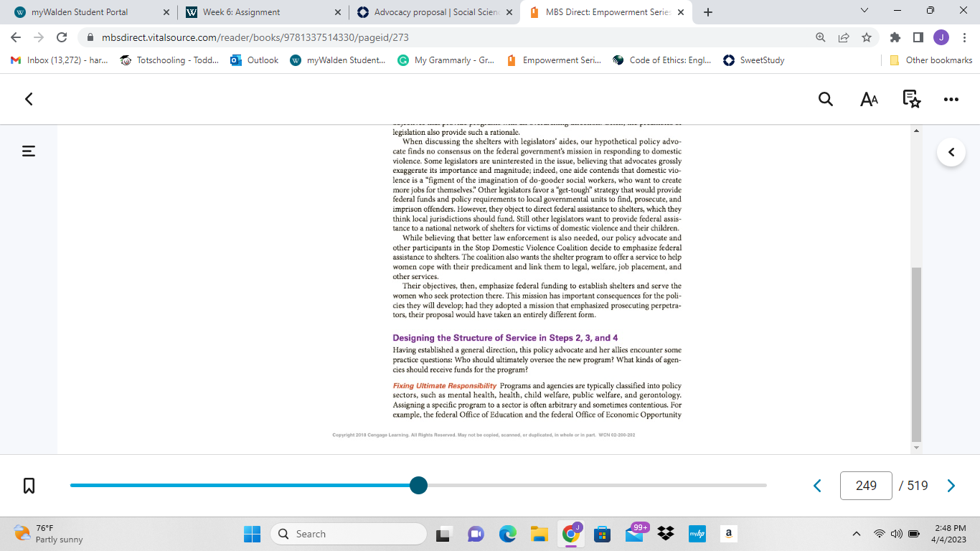Open the Code of Ethics bookmark
The image size is (980, 551).
click(x=662, y=60)
